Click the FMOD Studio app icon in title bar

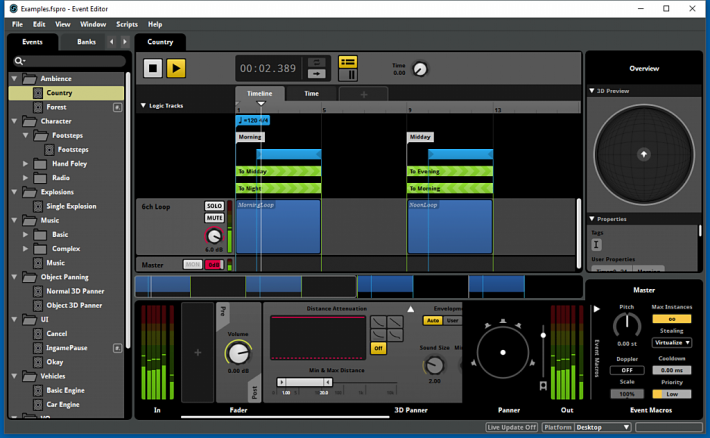tap(14, 9)
